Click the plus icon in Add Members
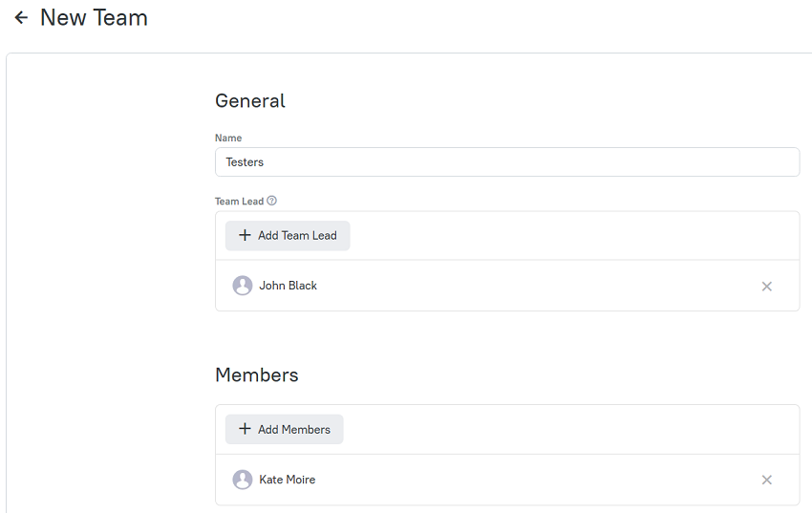The width and height of the screenshot is (812, 513). click(245, 429)
